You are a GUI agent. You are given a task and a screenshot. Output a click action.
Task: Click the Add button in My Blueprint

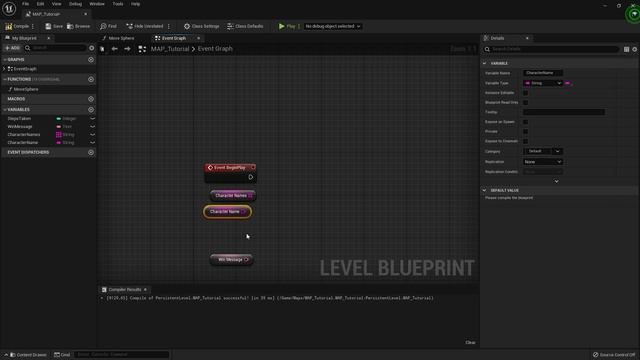12,48
